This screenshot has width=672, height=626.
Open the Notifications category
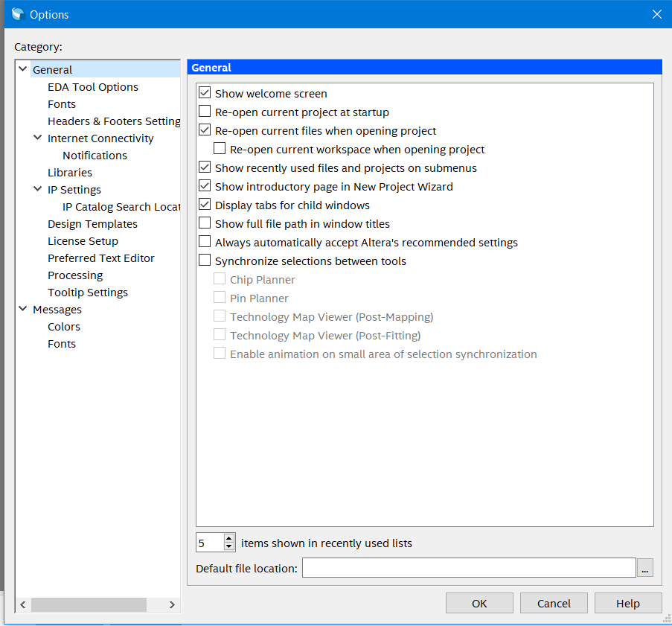(x=95, y=156)
